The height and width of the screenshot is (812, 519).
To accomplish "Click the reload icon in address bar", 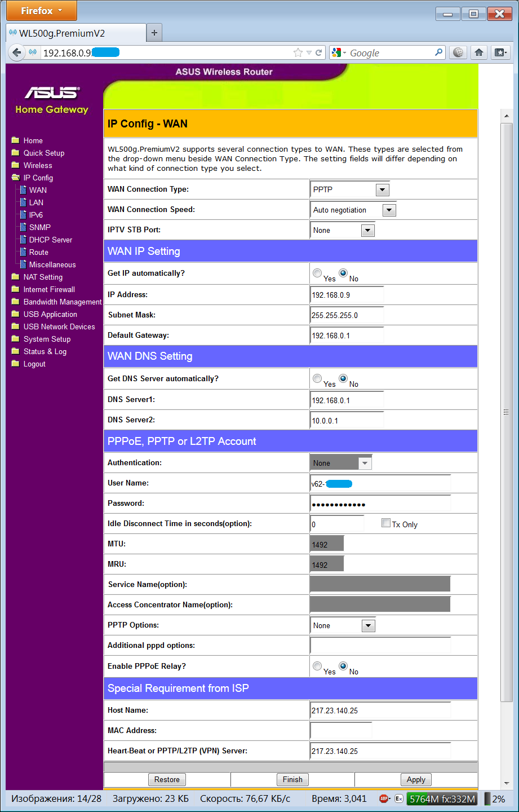I will coord(319,52).
